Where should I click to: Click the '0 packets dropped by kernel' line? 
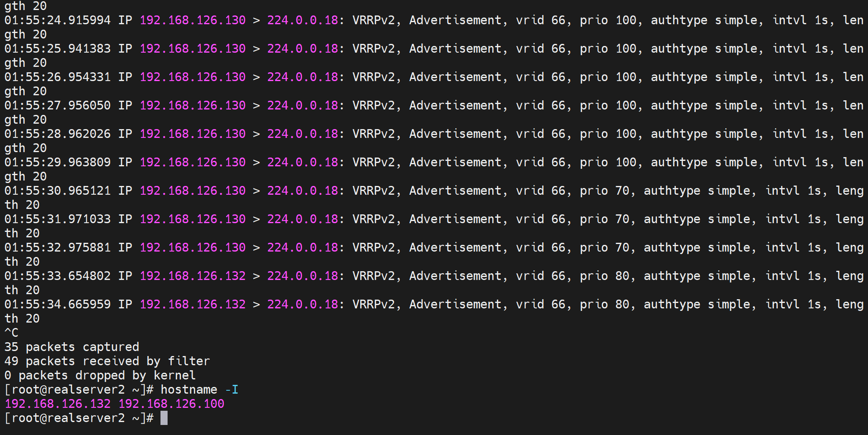(x=100, y=375)
